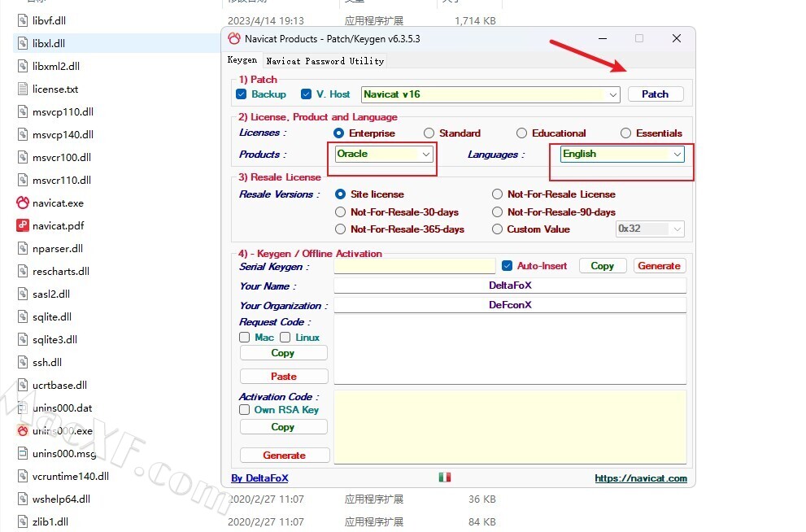Choose Not-For-Resale-365-days option

[x=340, y=229]
